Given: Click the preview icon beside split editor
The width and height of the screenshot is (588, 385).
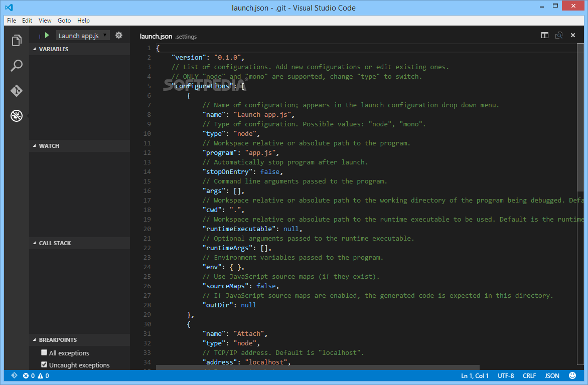Looking at the screenshot, I should click(x=559, y=35).
